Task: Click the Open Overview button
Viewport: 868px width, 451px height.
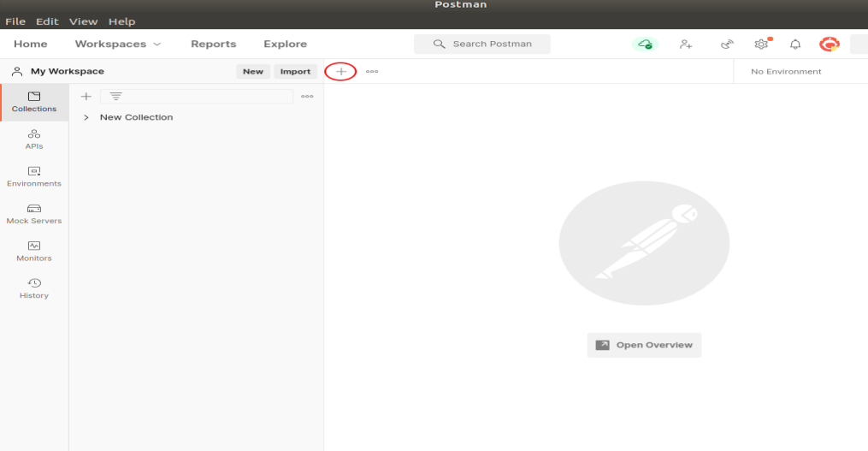Action: point(644,345)
